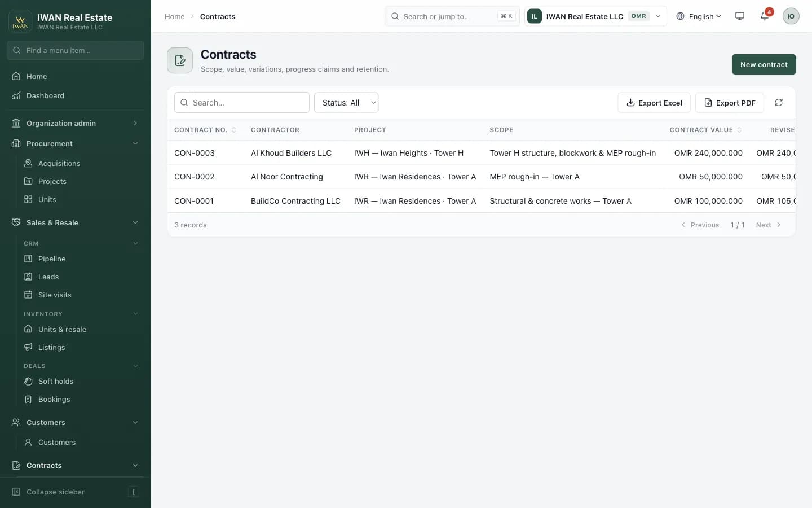Click the New contract button
The image size is (812, 508).
click(x=764, y=64)
